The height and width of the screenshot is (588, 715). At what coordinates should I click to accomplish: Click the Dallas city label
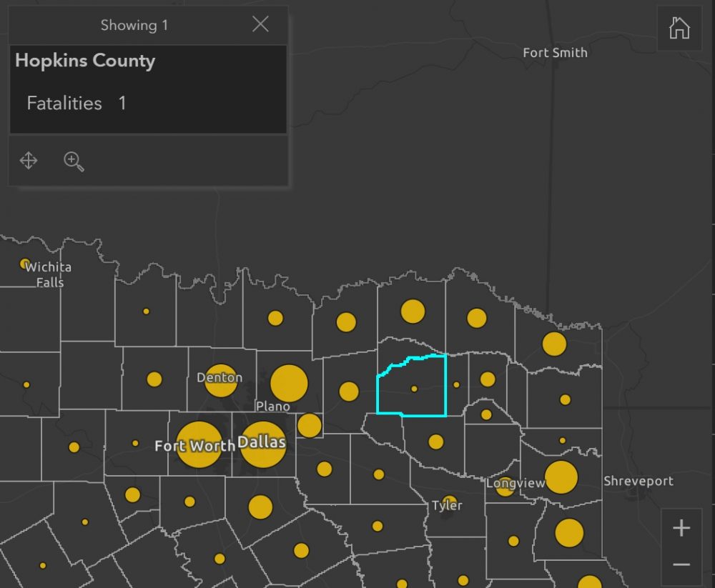click(x=262, y=442)
